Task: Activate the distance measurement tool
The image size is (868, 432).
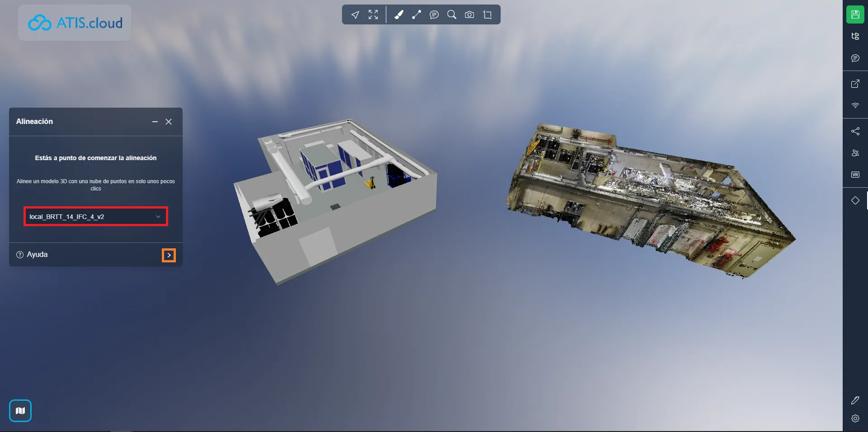Action: [x=416, y=15]
